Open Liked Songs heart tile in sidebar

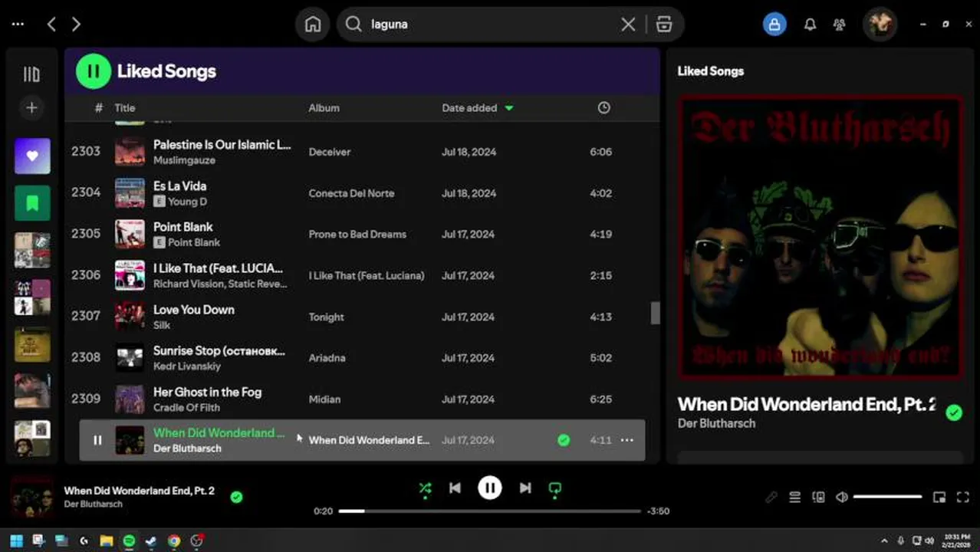click(x=32, y=156)
